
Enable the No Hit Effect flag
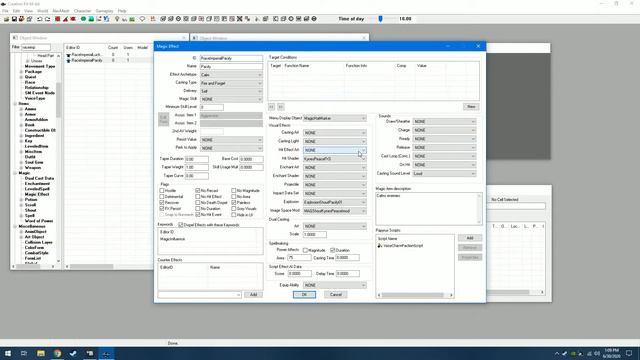[x=198, y=197]
